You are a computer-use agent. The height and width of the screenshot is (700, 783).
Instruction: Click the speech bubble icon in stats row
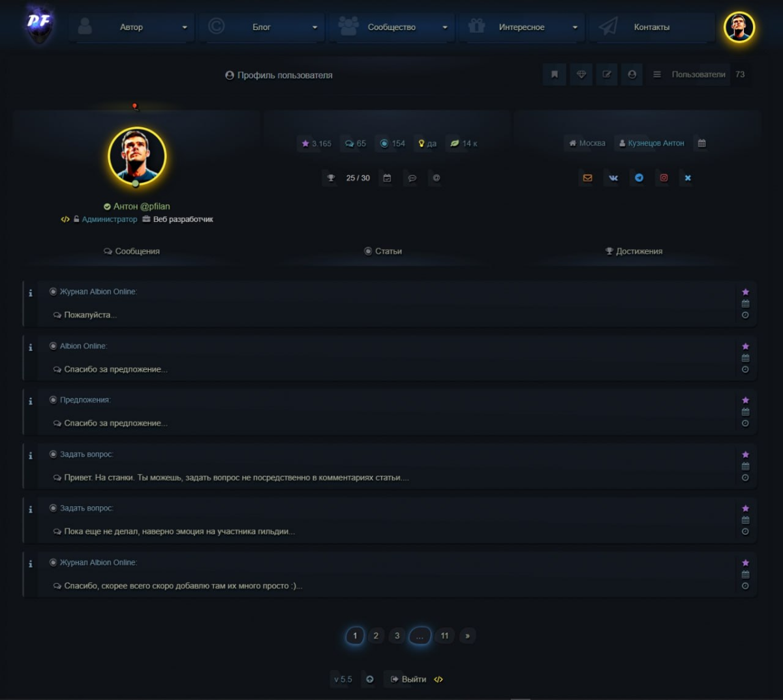coord(412,178)
